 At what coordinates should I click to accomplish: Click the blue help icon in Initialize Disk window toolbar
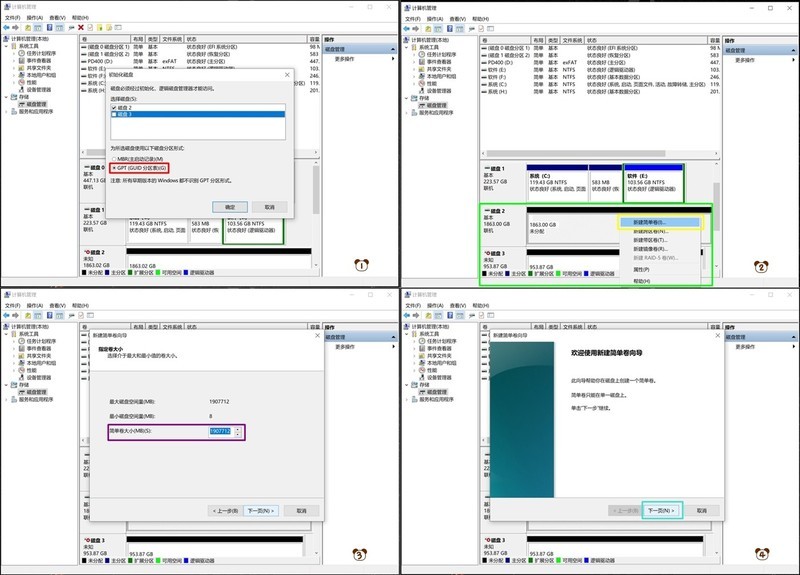click(x=49, y=28)
